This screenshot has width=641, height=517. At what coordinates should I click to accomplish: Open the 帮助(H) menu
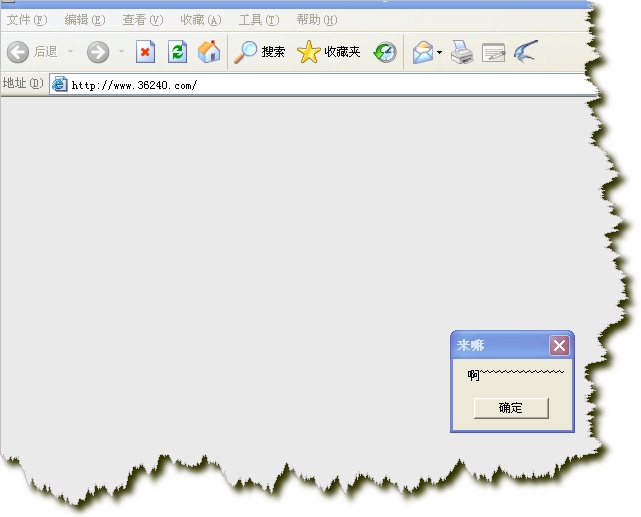coord(317,20)
